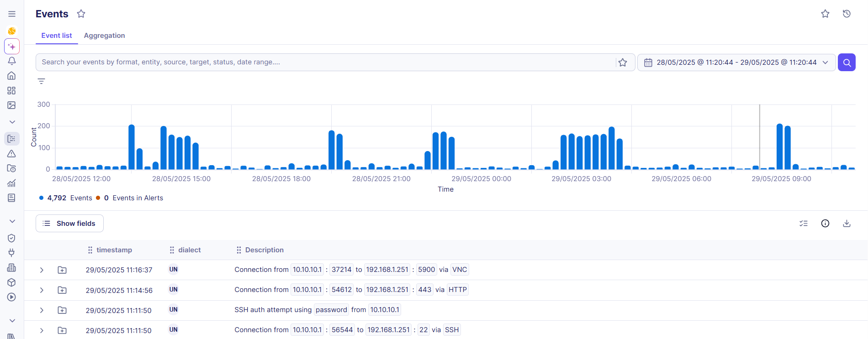Click the 37214 source port chip
The width and height of the screenshot is (868, 339).
342,270
